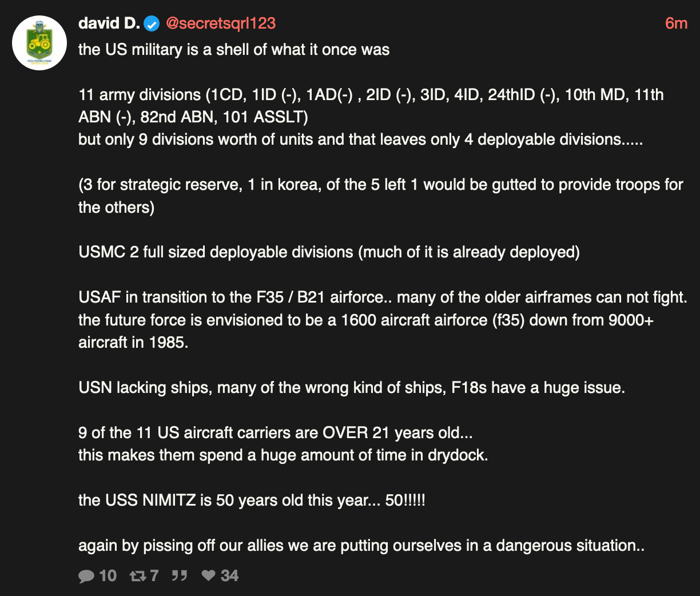Click the 6m post timestamp
Screen dimensions: 700x596
click(x=676, y=23)
